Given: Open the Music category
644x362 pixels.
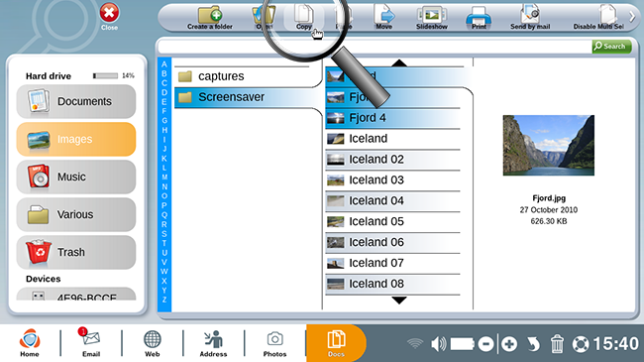Looking at the screenshot, I should (76, 177).
